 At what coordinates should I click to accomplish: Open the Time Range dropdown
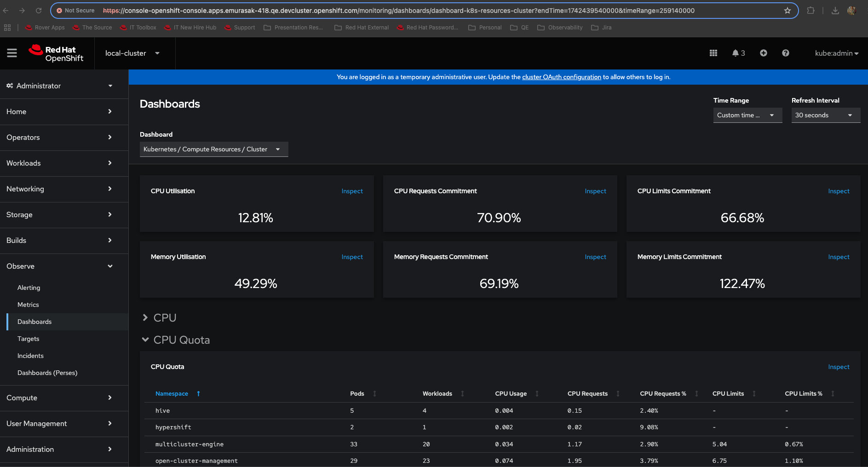click(747, 115)
